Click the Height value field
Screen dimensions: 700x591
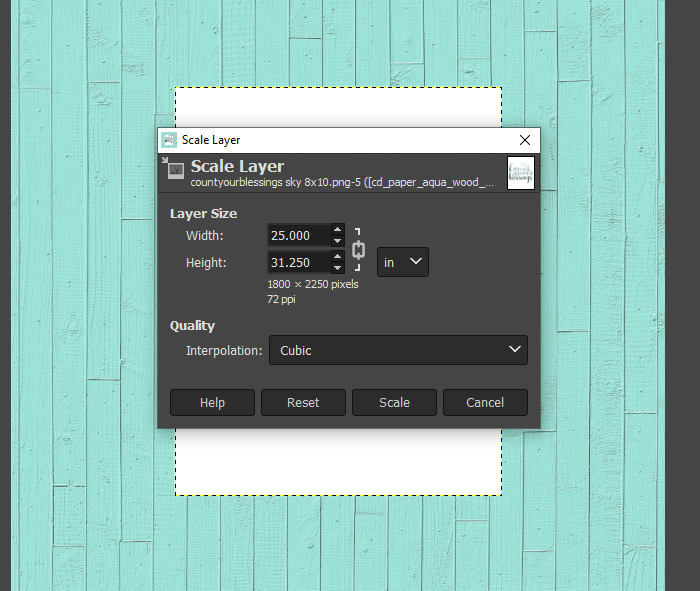point(298,263)
